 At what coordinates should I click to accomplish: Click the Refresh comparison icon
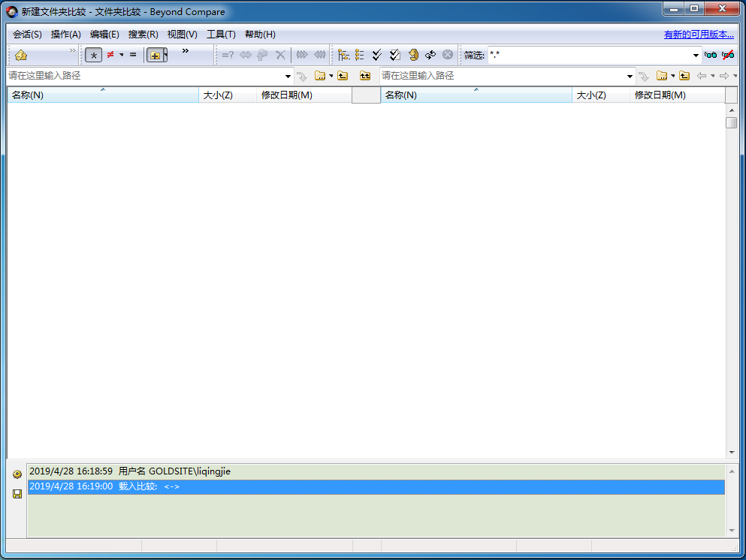tap(430, 55)
